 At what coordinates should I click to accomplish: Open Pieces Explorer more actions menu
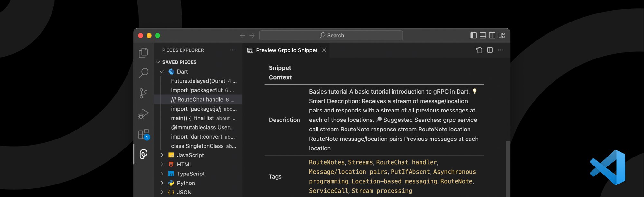(x=233, y=50)
